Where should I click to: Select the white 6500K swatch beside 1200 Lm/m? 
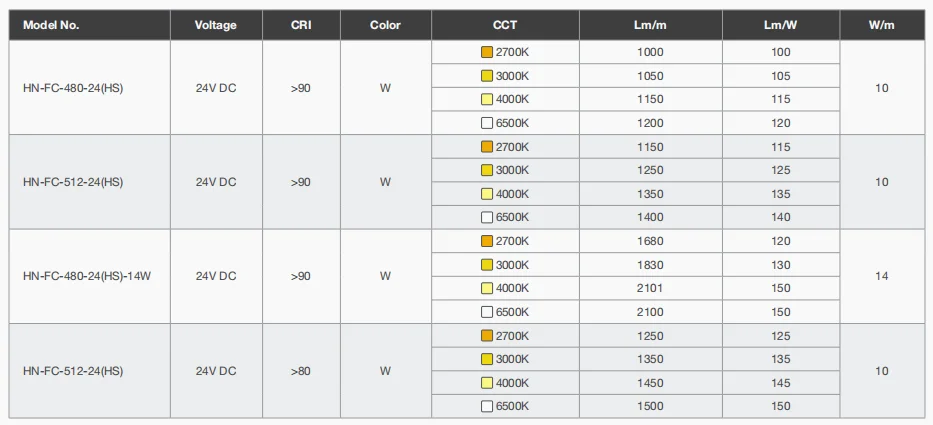click(487, 123)
